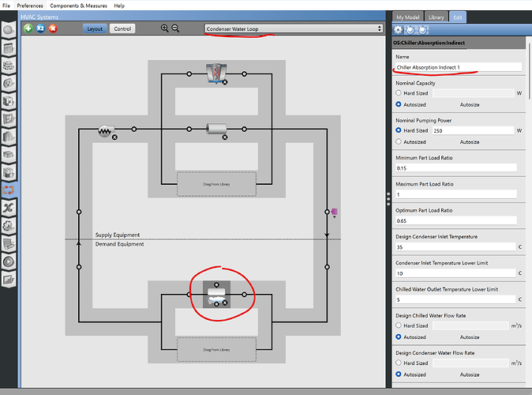
Task: Open the Constructions tab in sidebar
Action: pyautogui.click(x=9, y=66)
